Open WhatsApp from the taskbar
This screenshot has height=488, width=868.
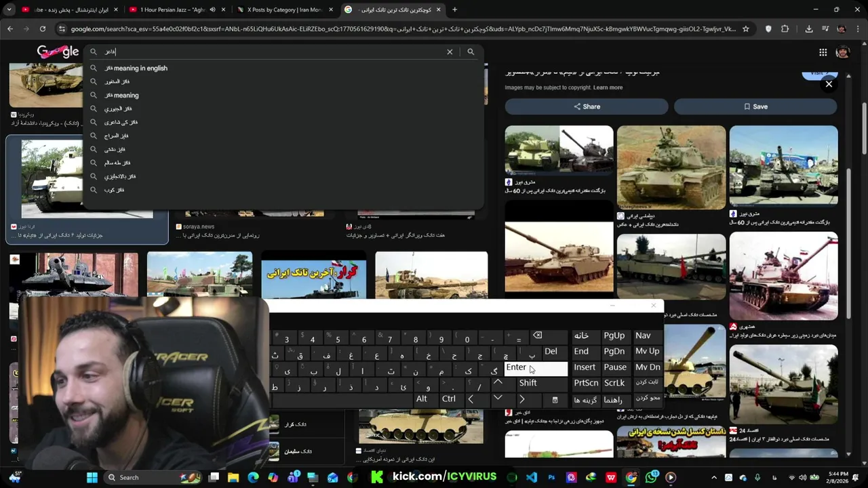click(651, 477)
